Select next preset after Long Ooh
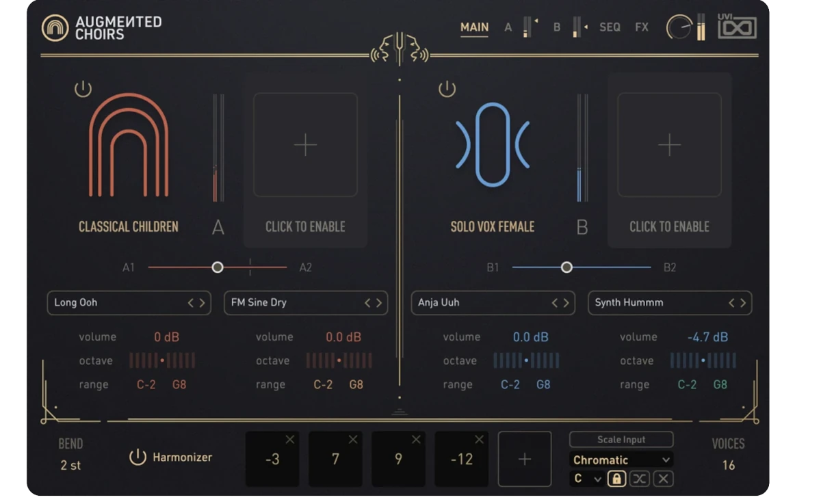 pyautogui.click(x=203, y=303)
